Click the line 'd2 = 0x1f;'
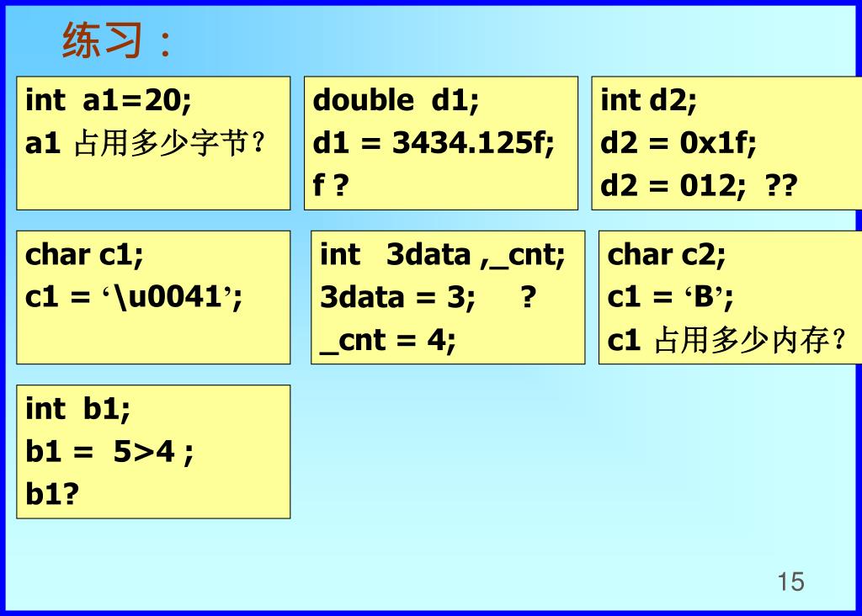Viewport: 862px width, 616px height. (x=678, y=143)
